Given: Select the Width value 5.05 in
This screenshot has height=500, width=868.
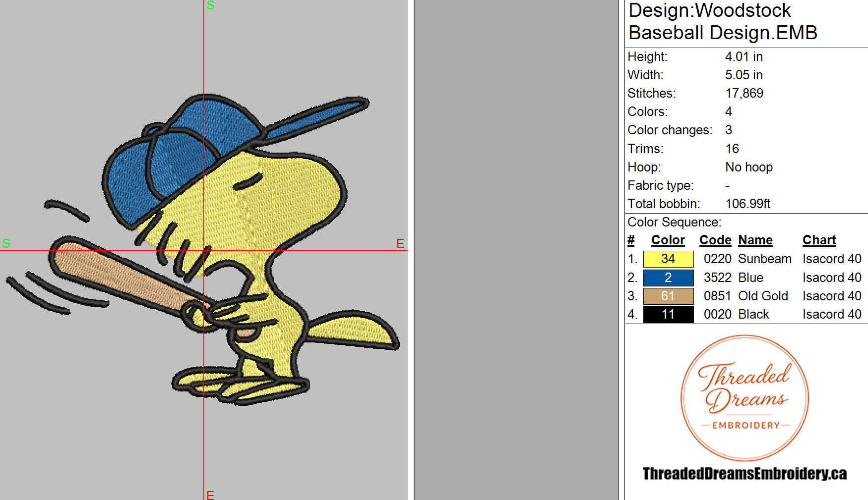Looking at the screenshot, I should [744, 75].
